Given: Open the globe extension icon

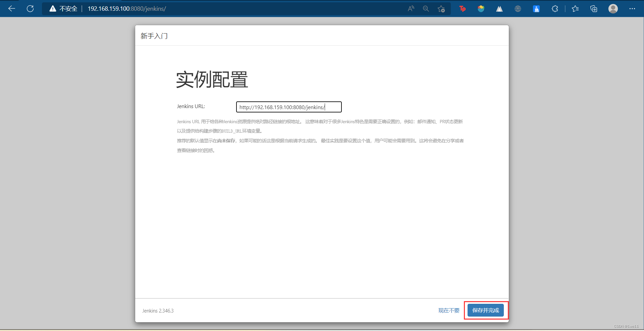Looking at the screenshot, I should click(518, 9).
